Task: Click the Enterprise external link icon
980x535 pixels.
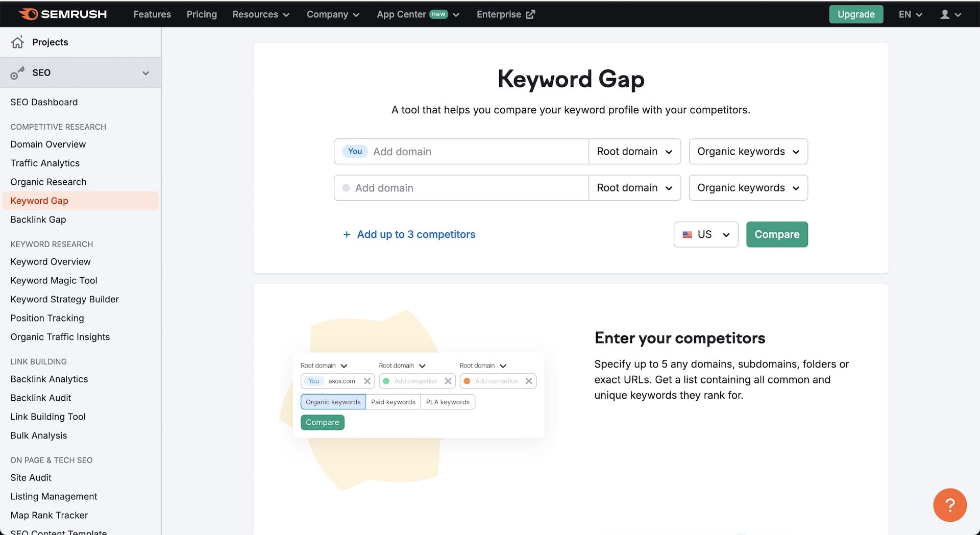Action: (530, 14)
